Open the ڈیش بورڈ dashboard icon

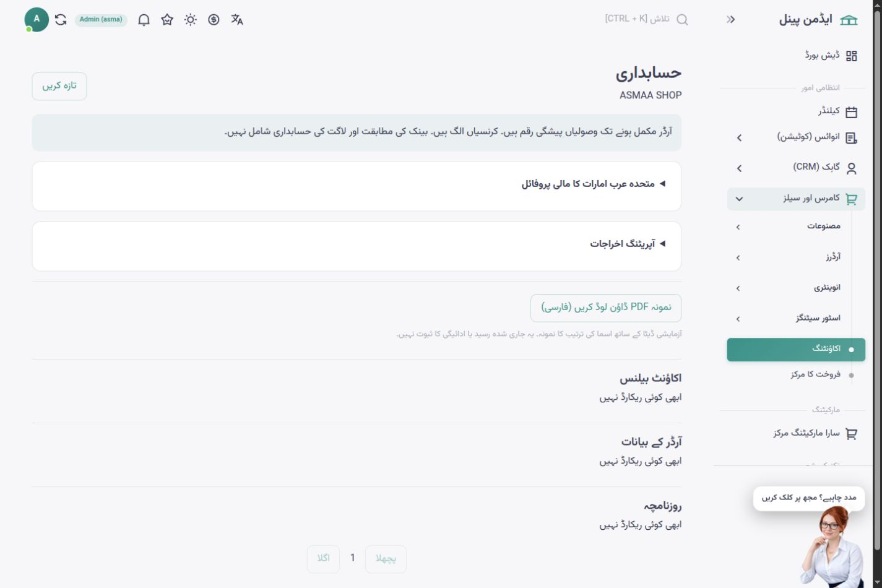pyautogui.click(x=852, y=56)
